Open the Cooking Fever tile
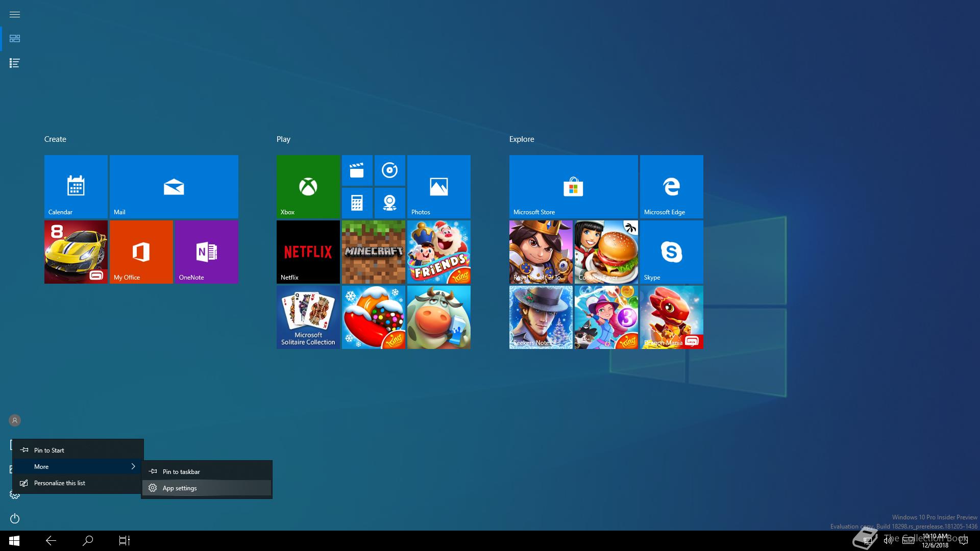This screenshot has height=551, width=980. (x=606, y=252)
